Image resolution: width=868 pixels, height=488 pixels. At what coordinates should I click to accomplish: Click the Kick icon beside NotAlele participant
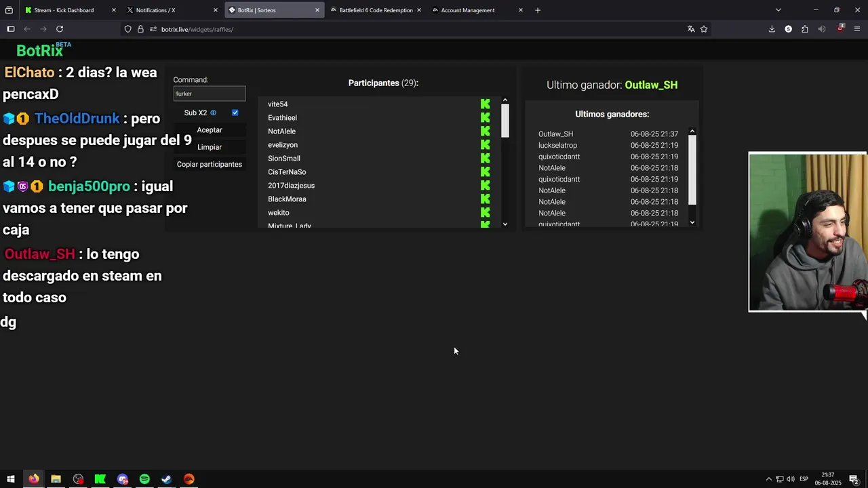[x=485, y=131]
